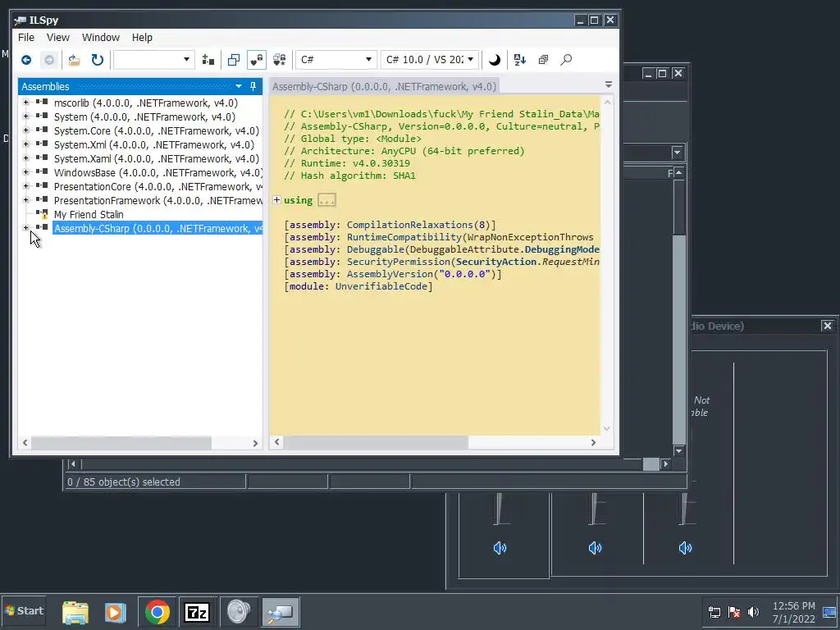Expand the PresentationFramework node
Screen dimensions: 840x630
pos(25,199)
